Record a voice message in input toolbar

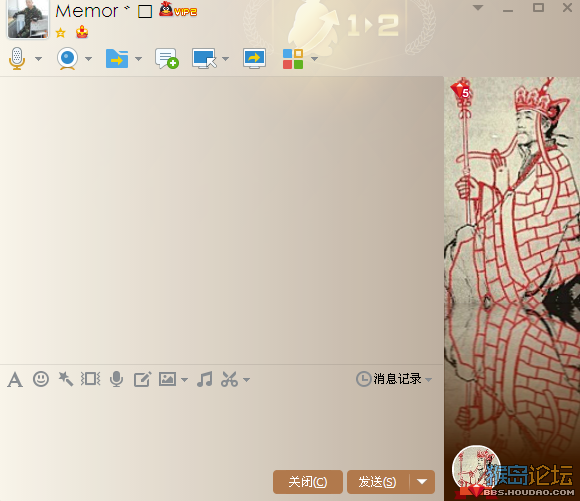(117, 379)
